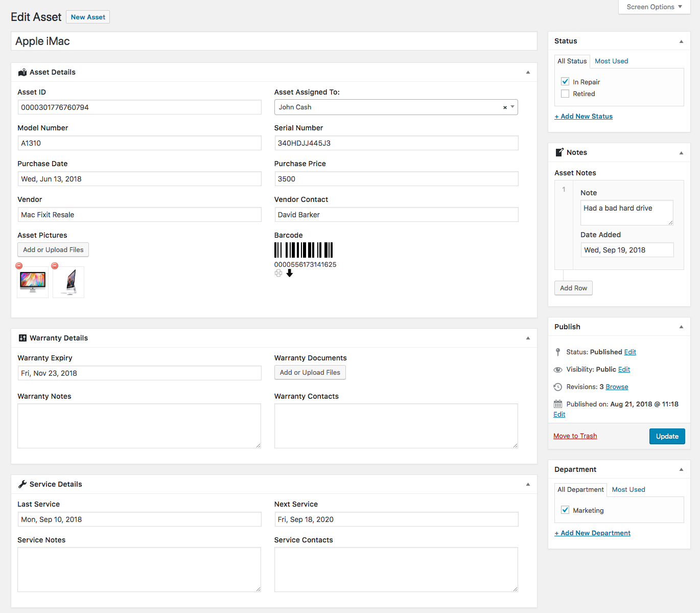Collapse the Service Details panel
700x613 pixels.
[x=528, y=484]
